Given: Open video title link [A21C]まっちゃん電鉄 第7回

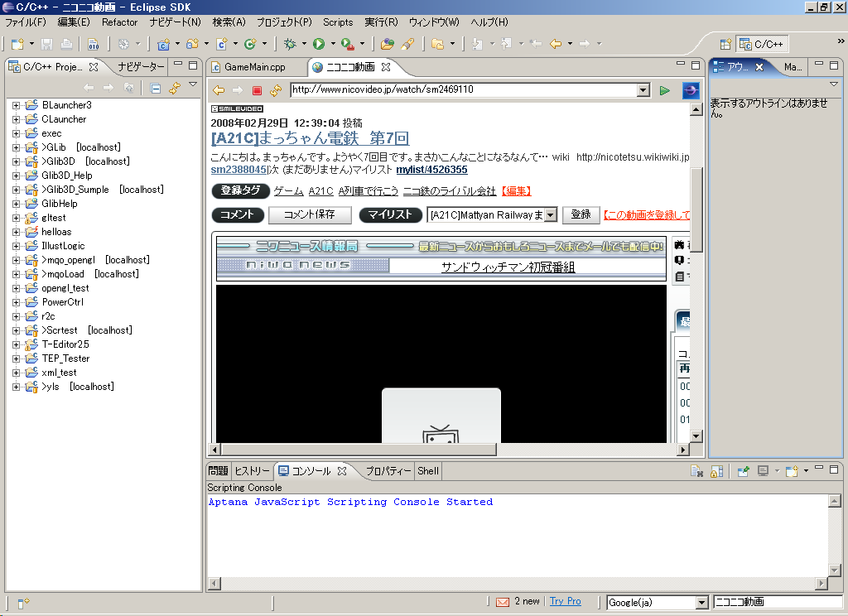Looking at the screenshot, I should 310,138.
